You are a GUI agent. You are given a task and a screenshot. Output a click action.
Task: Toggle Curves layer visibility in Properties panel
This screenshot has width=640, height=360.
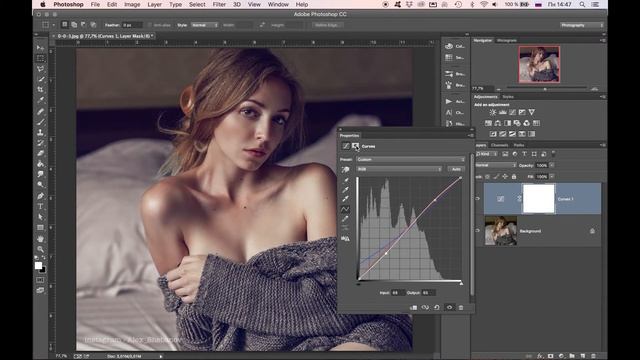[x=449, y=307]
